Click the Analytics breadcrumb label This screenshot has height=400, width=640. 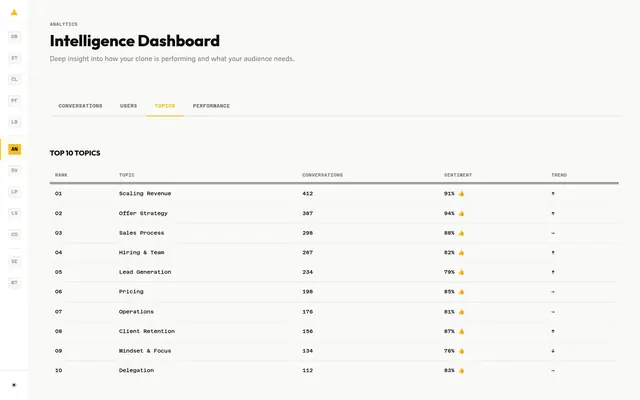[x=64, y=24]
